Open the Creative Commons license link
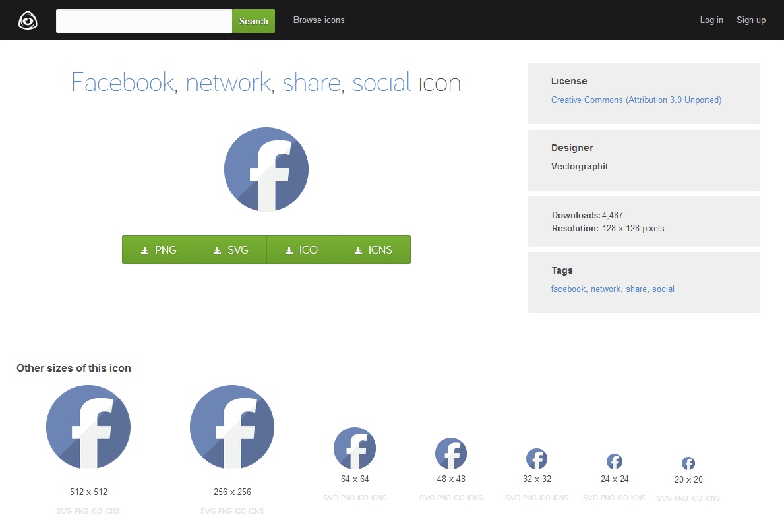This screenshot has width=784, height=532. point(636,100)
